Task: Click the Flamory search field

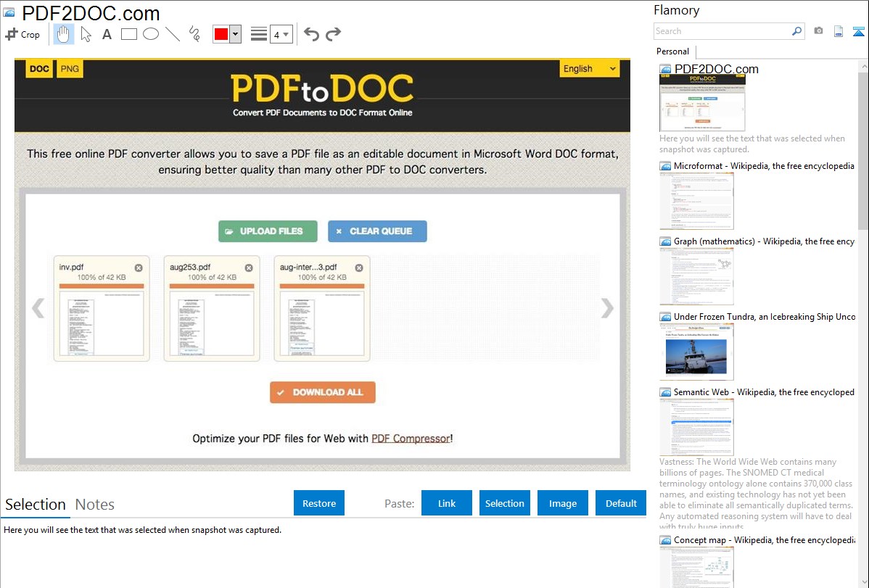Action: (722, 31)
